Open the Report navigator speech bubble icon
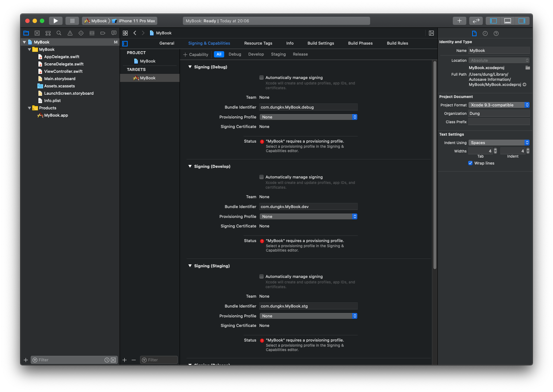The image size is (553, 392). [x=114, y=33]
